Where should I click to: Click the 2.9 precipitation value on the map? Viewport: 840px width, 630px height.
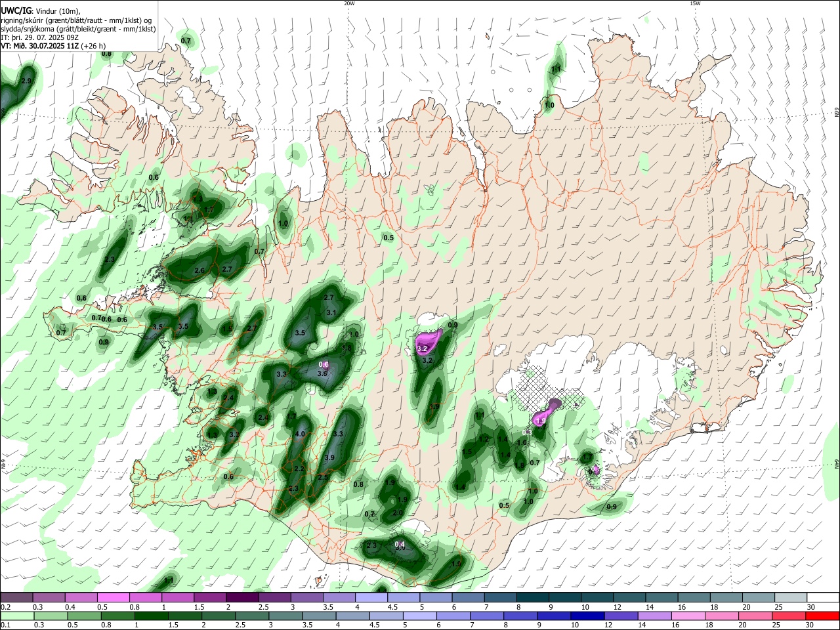26,81
